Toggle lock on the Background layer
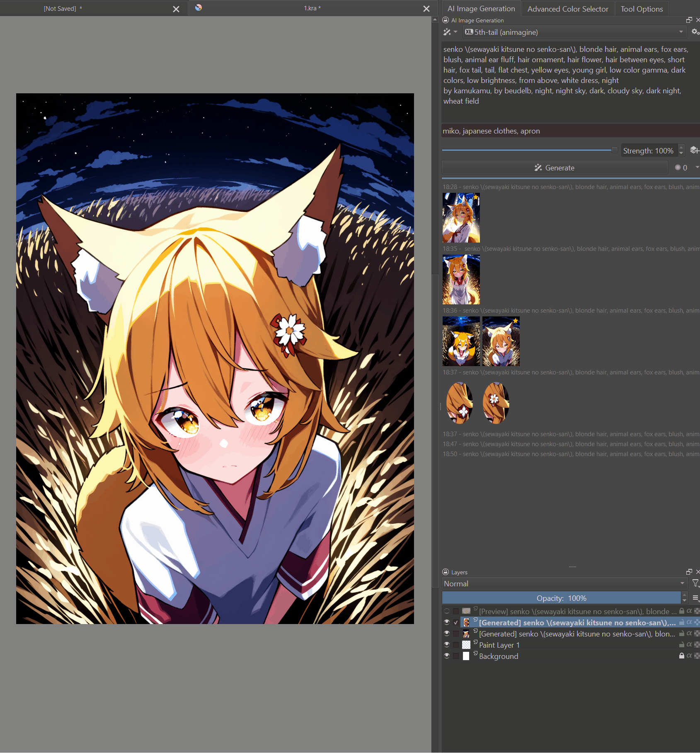The height and width of the screenshot is (753, 700). click(681, 656)
